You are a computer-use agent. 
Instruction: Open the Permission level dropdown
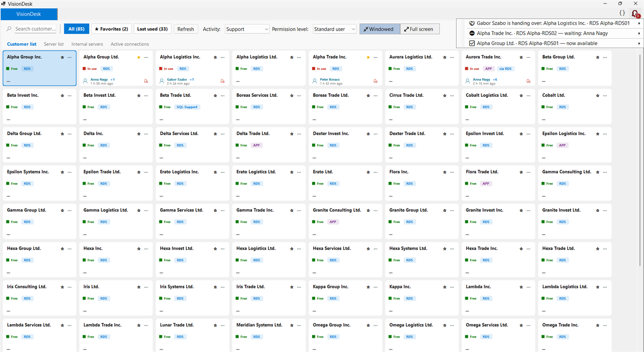[335, 29]
